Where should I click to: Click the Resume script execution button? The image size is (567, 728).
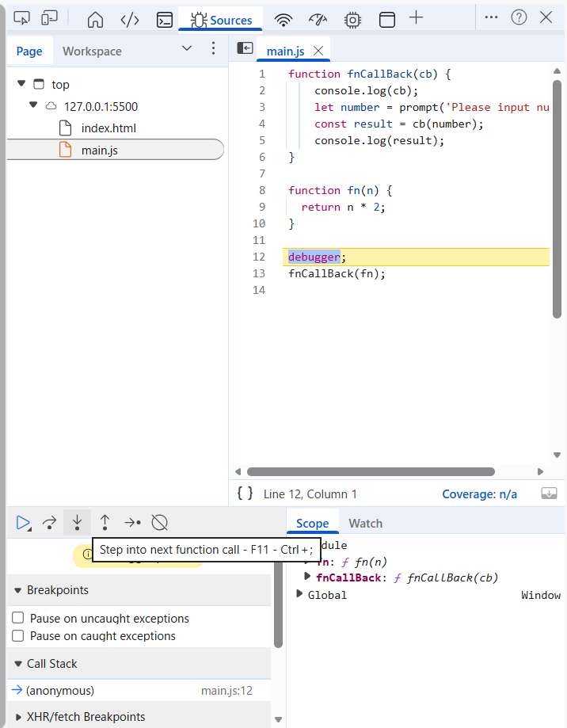23,523
